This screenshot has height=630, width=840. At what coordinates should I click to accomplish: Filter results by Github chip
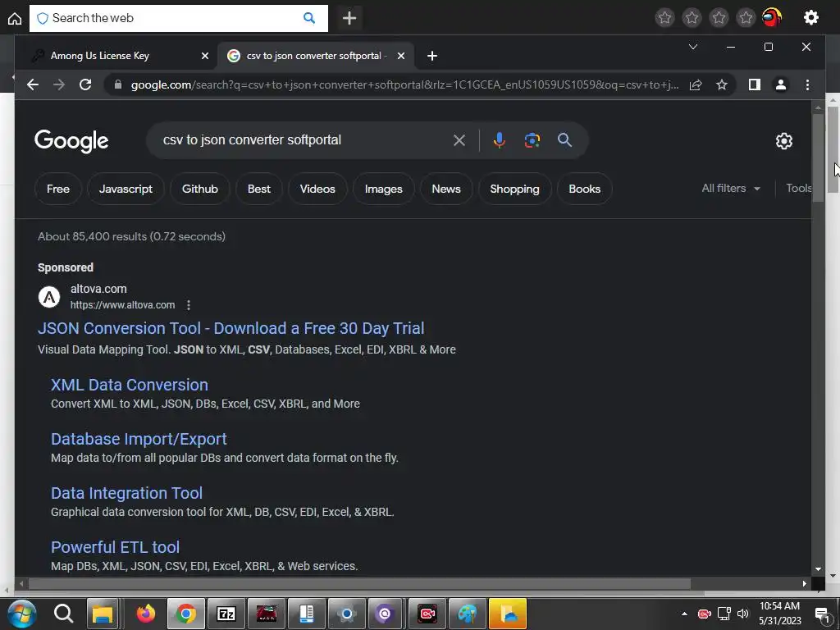(x=200, y=189)
